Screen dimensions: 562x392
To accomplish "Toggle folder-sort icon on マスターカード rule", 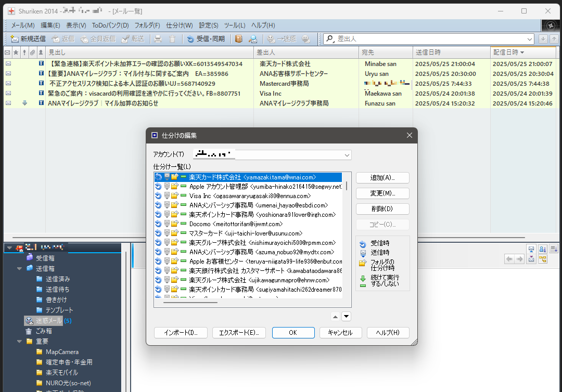I will (x=174, y=233).
